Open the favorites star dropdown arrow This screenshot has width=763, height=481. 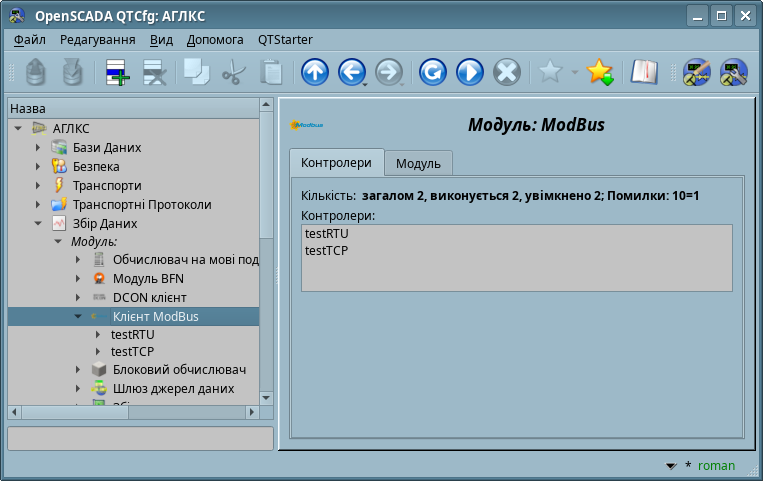pyautogui.click(x=575, y=73)
